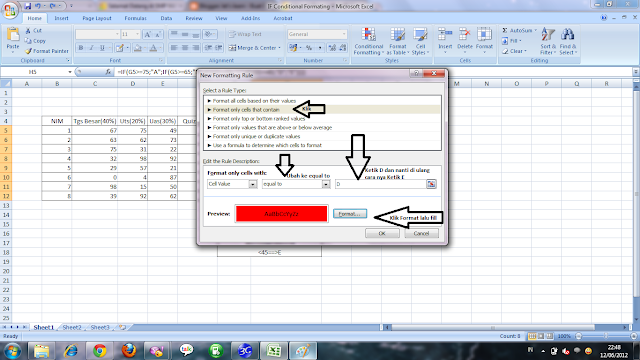Open Firefox from taskbar
The height and width of the screenshot is (360, 640).
(129, 351)
